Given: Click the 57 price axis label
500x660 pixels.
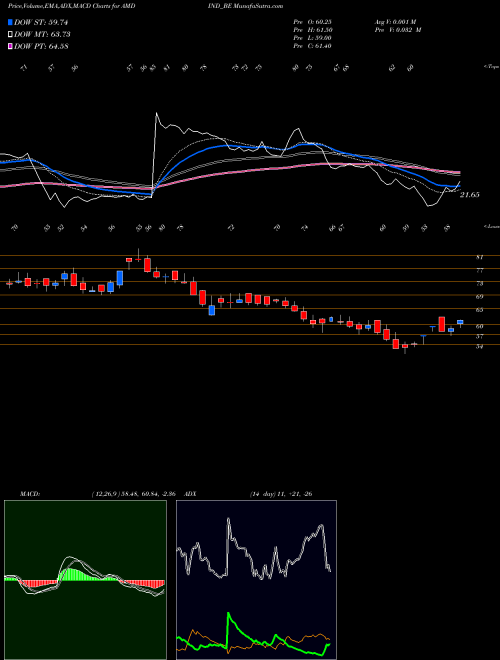Looking at the screenshot, I should [479, 336].
